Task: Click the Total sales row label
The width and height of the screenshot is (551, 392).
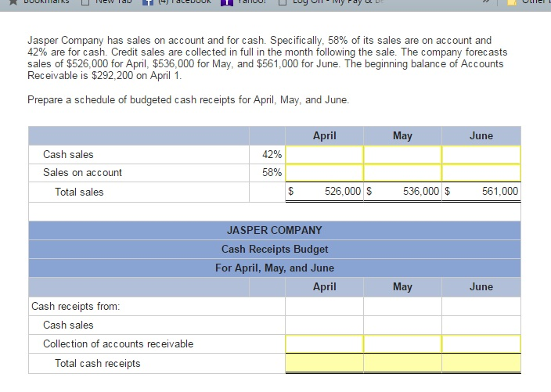Action: 79,192
